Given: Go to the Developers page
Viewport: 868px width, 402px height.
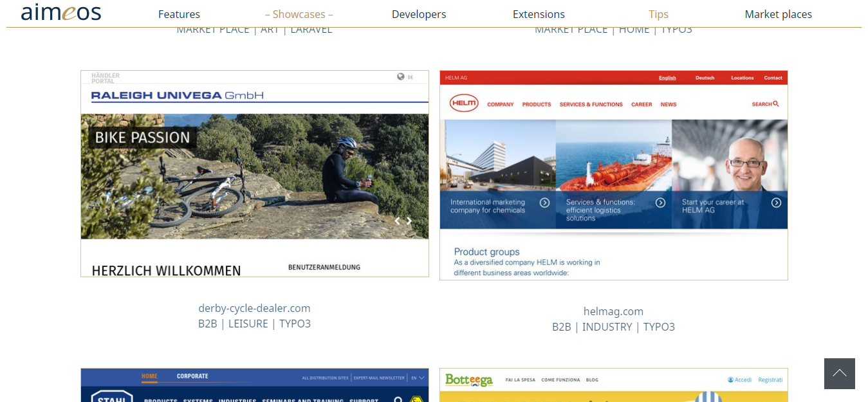Looking at the screenshot, I should (419, 14).
